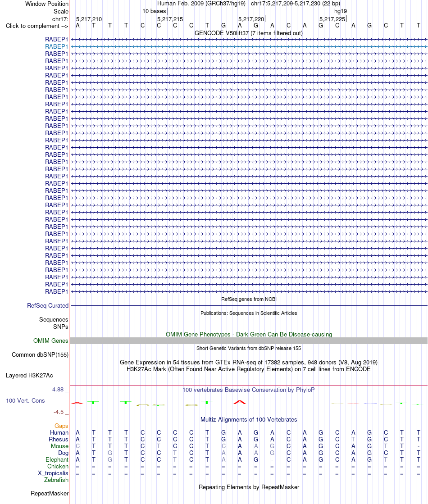Click the Layered H3K27Ac side label

point(29,376)
